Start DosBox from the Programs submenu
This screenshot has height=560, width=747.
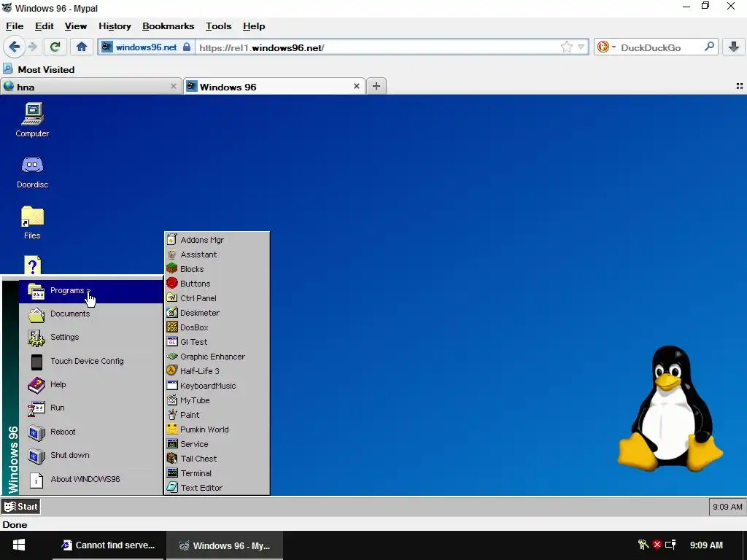(217, 327)
